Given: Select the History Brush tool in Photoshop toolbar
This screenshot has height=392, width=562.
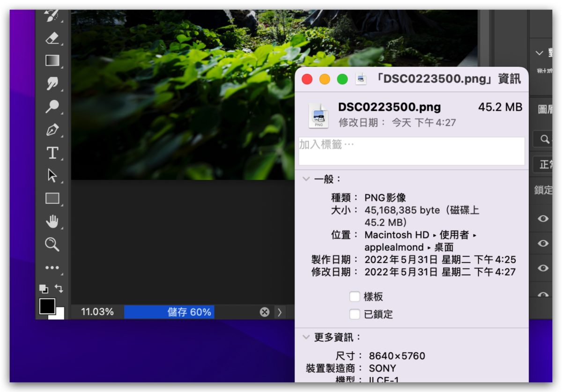Looking at the screenshot, I should (x=52, y=16).
